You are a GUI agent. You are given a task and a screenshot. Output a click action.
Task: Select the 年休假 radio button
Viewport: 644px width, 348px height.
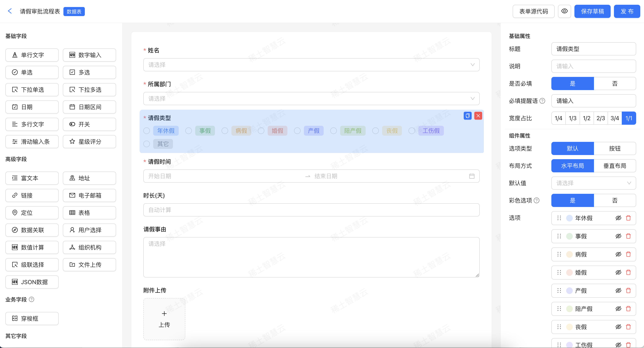pyautogui.click(x=147, y=131)
